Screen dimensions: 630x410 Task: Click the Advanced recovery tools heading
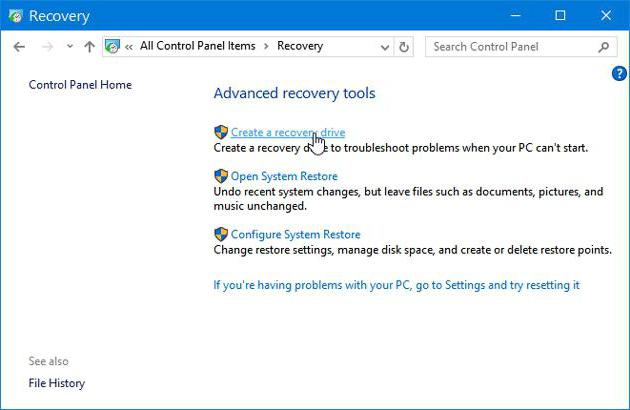(x=295, y=93)
